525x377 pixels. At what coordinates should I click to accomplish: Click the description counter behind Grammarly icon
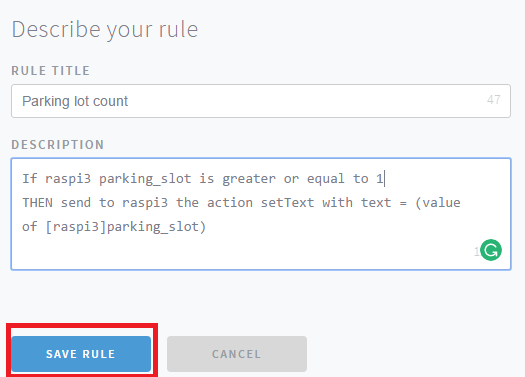477,252
